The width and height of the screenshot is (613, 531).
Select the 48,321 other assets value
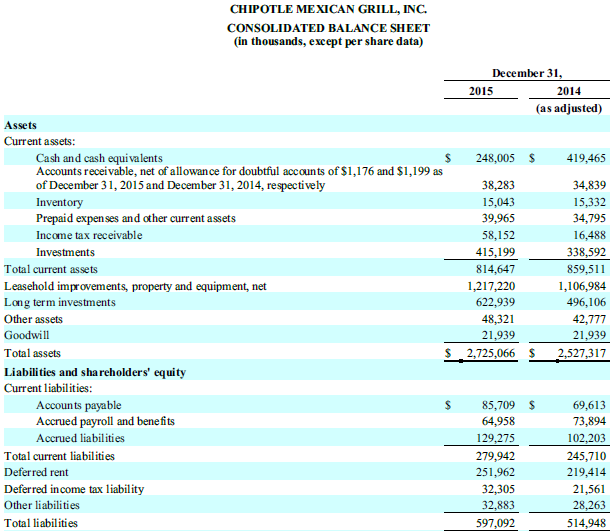pos(498,319)
